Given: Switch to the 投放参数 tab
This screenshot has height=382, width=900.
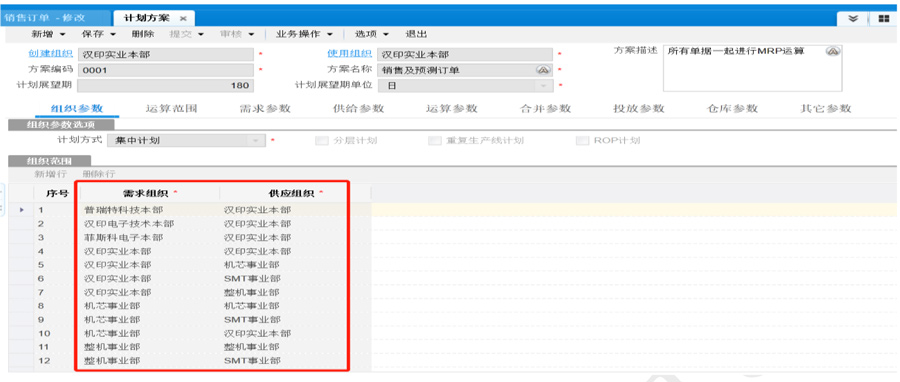Looking at the screenshot, I should pos(639,108).
